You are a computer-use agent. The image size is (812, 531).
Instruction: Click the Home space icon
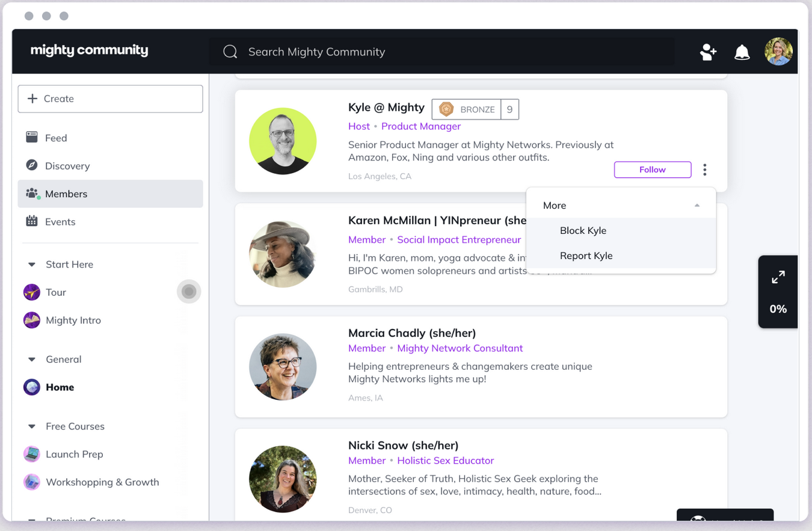point(32,387)
